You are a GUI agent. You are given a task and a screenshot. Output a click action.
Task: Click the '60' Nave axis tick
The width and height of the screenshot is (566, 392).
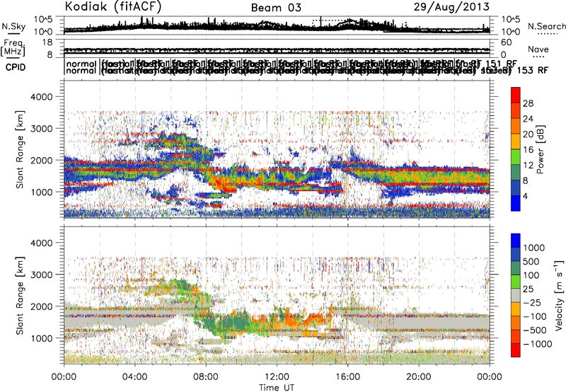(506, 42)
